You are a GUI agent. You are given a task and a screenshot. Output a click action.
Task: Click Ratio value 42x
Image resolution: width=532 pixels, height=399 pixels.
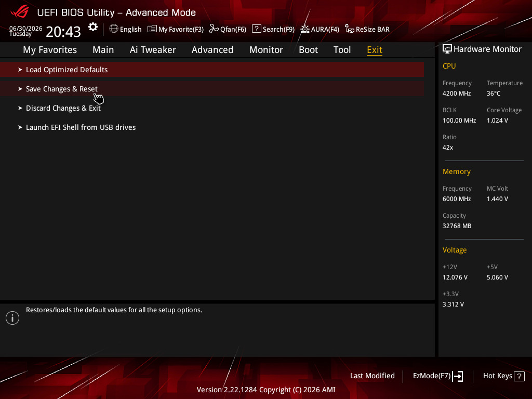click(448, 148)
